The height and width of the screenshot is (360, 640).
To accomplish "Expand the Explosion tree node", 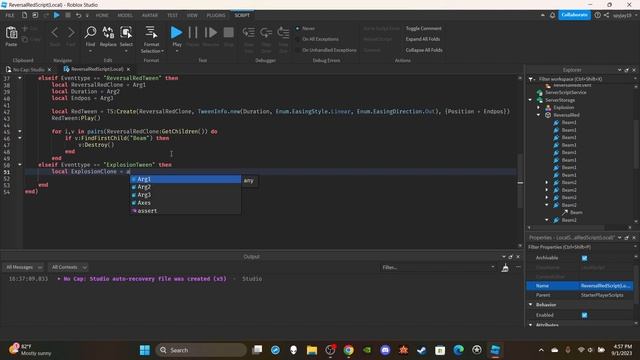I will click(539, 107).
